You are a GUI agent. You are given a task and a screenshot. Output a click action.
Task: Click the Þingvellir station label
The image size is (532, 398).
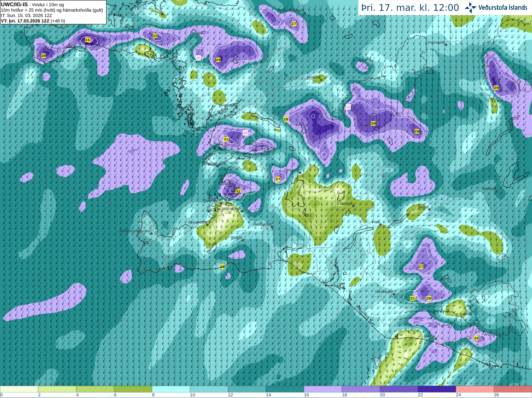pyautogui.click(x=291, y=170)
